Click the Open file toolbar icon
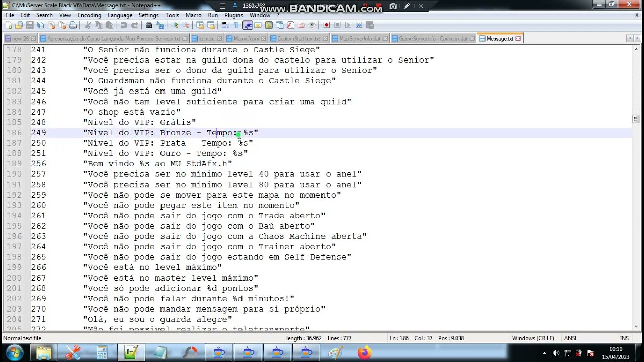The width and height of the screenshot is (644, 362). click(19, 25)
